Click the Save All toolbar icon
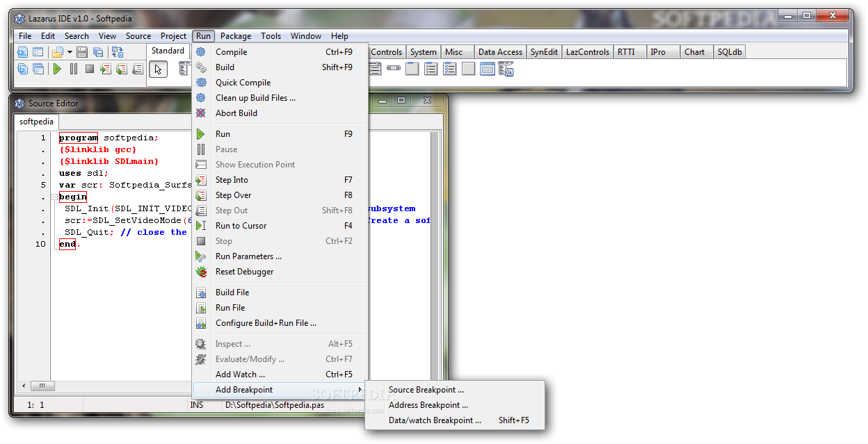Viewport: 868px width, 444px height. pos(98,52)
